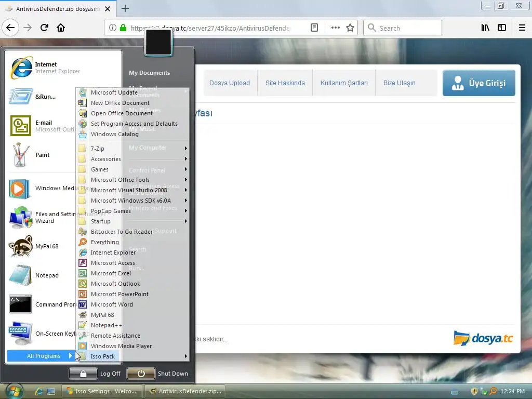Click the Log Off button
The height and width of the screenshot is (399, 532).
[x=95, y=374]
